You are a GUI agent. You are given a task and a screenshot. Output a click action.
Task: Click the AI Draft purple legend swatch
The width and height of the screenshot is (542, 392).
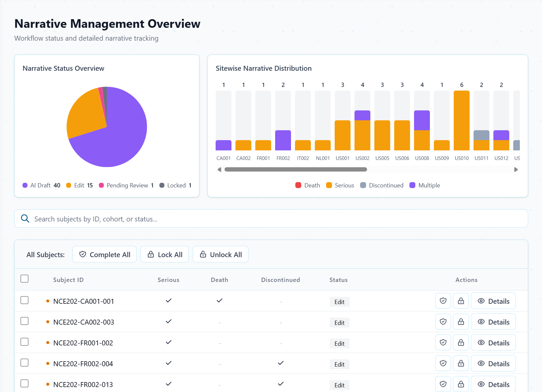(x=25, y=185)
